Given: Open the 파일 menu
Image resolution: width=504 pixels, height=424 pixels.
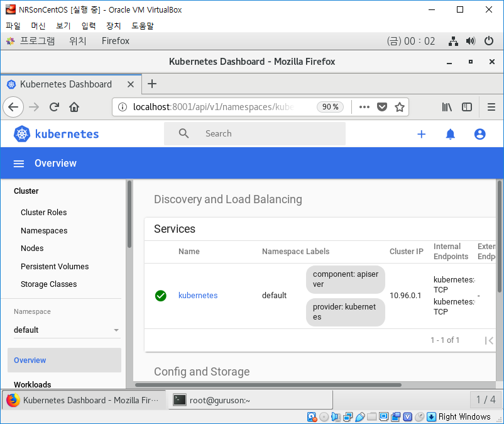Looking at the screenshot, I should pos(13,26).
